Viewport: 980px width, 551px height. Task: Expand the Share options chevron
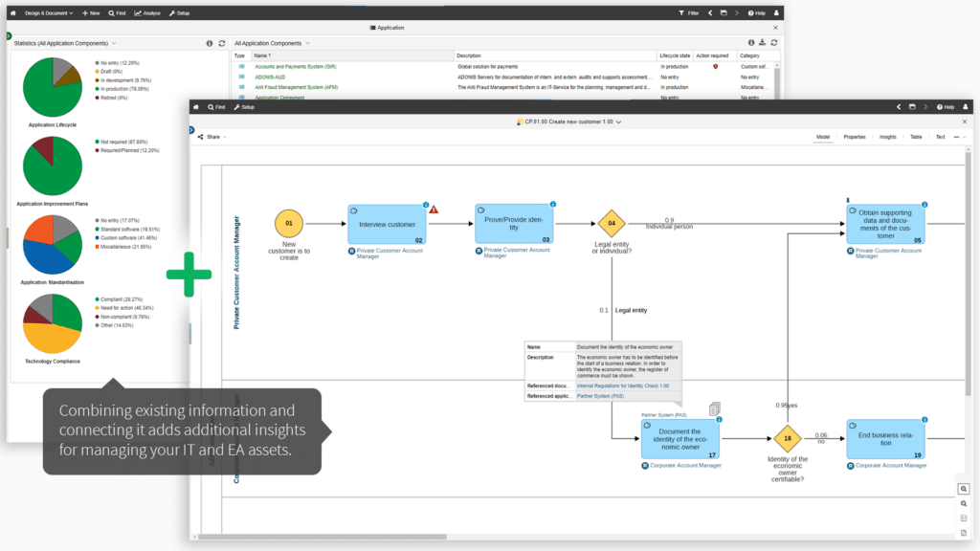[x=225, y=137]
